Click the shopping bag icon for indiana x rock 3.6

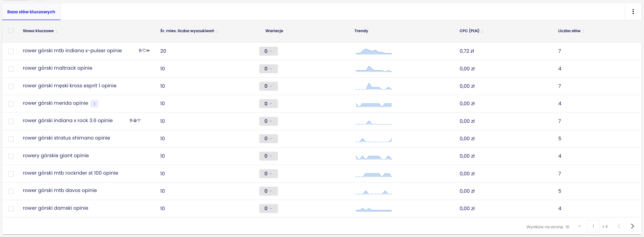(x=135, y=120)
